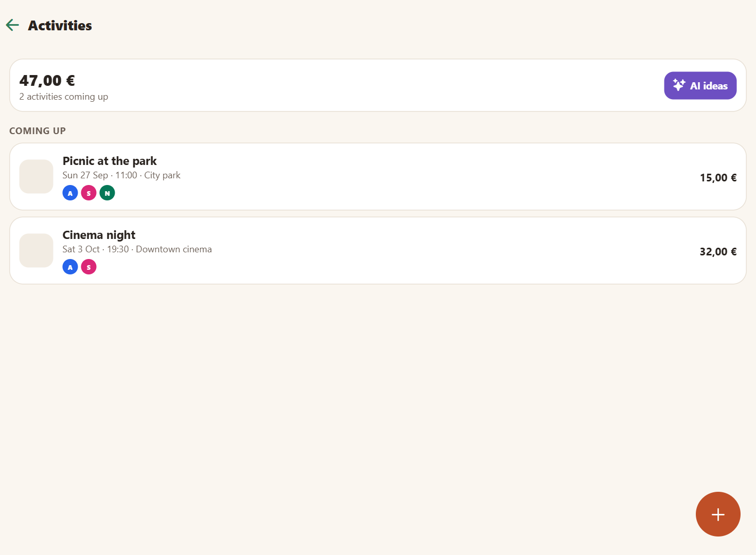
Task: Click the Activities page title
Action: coord(60,25)
